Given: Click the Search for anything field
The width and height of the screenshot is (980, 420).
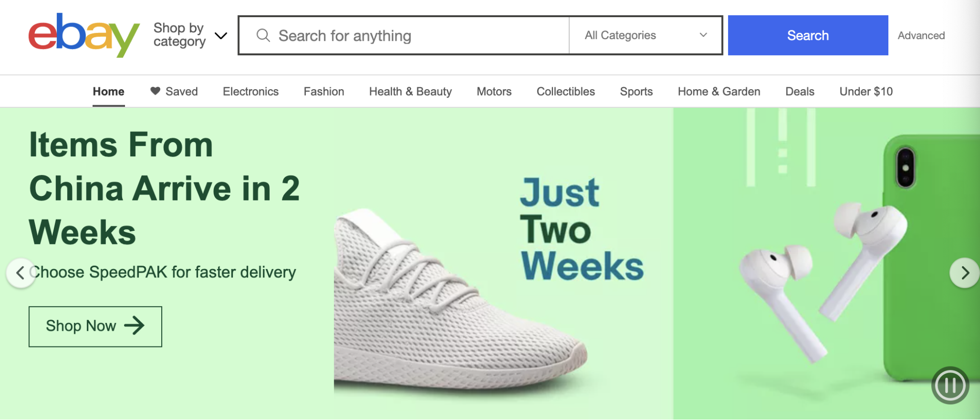Looking at the screenshot, I should coord(404,35).
